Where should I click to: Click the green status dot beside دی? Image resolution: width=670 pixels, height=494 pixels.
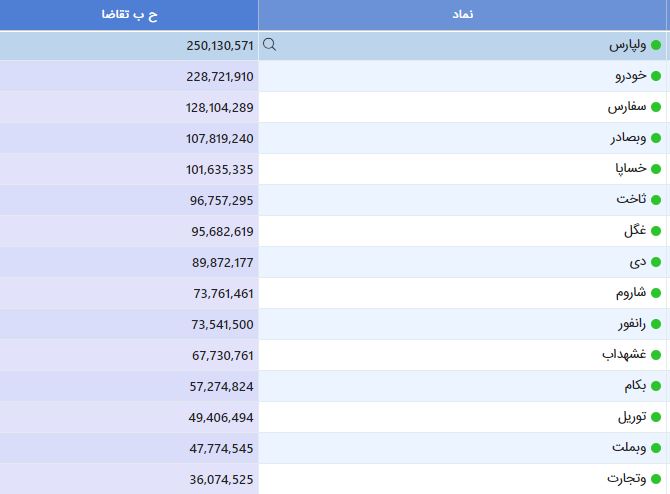[x=656, y=262]
